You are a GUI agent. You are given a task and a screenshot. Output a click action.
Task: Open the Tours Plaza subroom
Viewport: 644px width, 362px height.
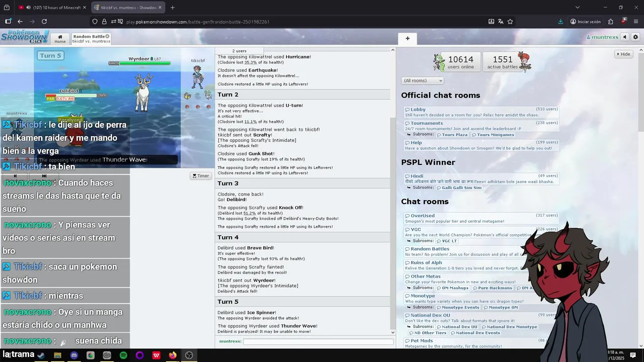[452, 135]
